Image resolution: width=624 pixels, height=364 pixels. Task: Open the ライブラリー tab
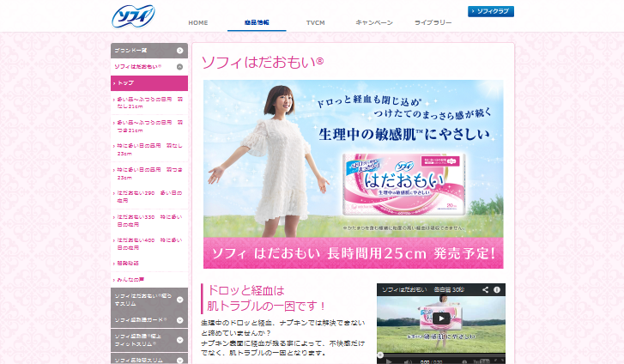click(x=433, y=22)
